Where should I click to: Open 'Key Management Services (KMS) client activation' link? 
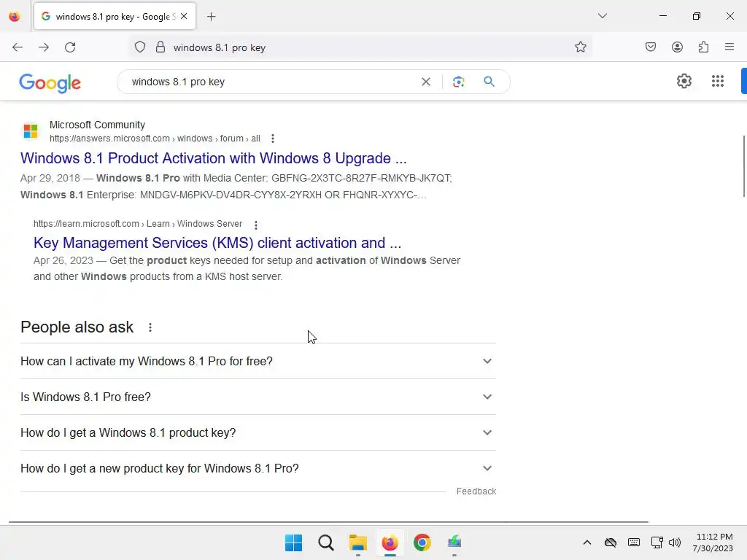coord(217,243)
